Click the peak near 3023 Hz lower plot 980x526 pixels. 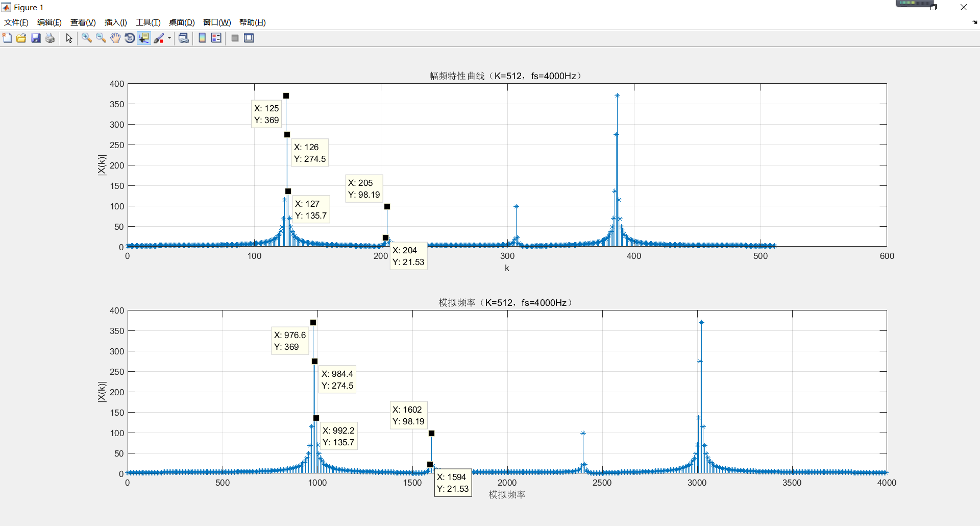[701, 323]
